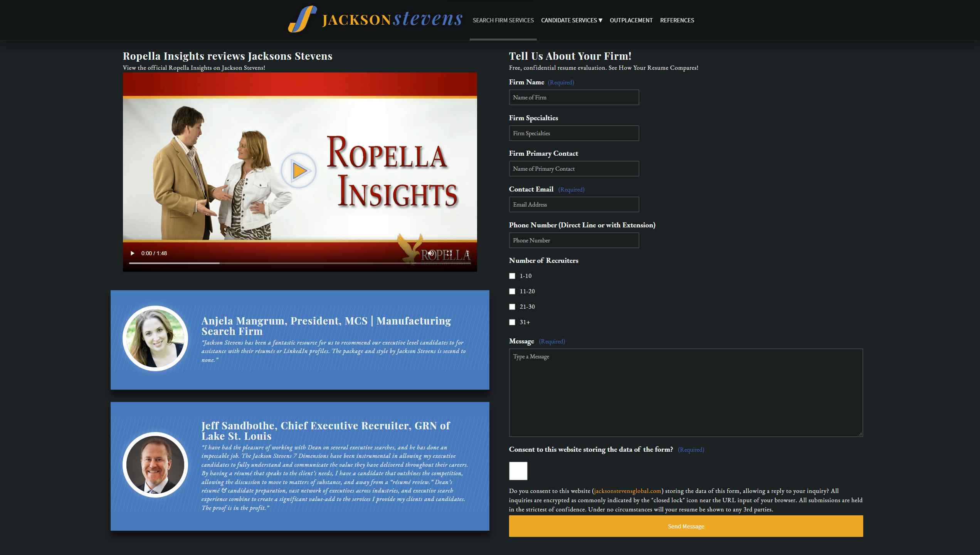Focus the Name of Firm input field
This screenshot has height=555, width=980.
(573, 98)
